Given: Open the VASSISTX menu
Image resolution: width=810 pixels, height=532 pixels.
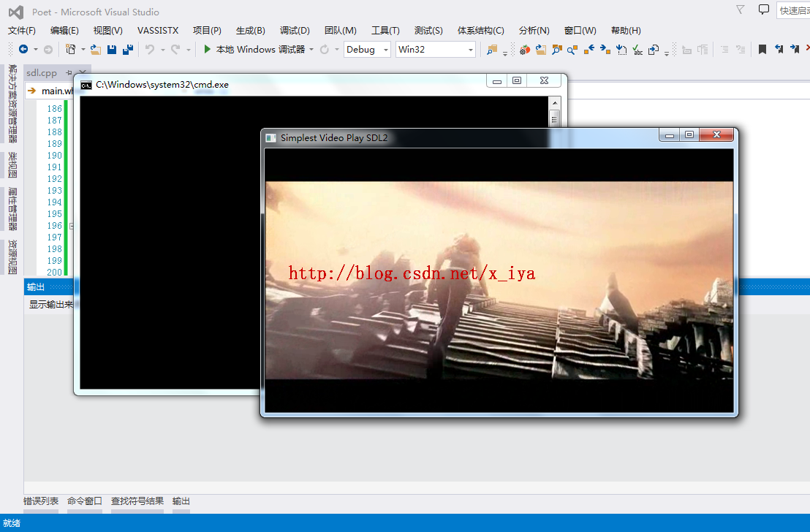Looking at the screenshot, I should [158, 31].
